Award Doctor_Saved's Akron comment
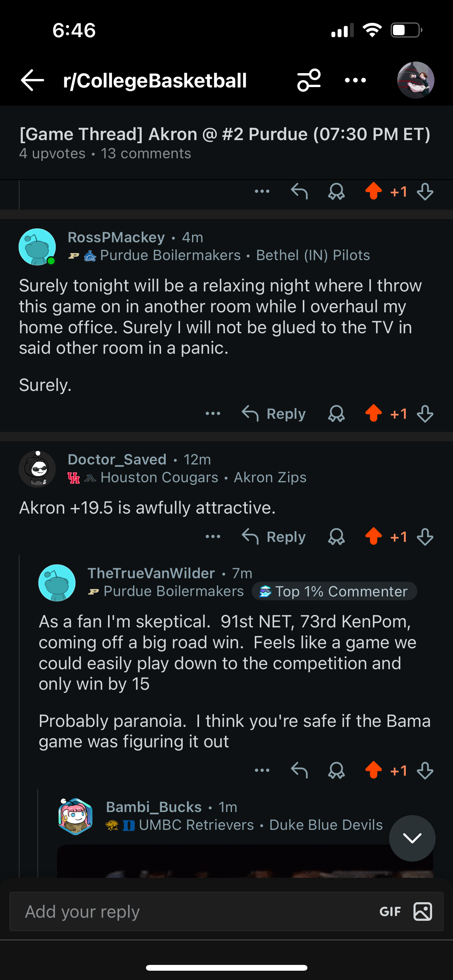This screenshot has width=453, height=980. [336, 537]
